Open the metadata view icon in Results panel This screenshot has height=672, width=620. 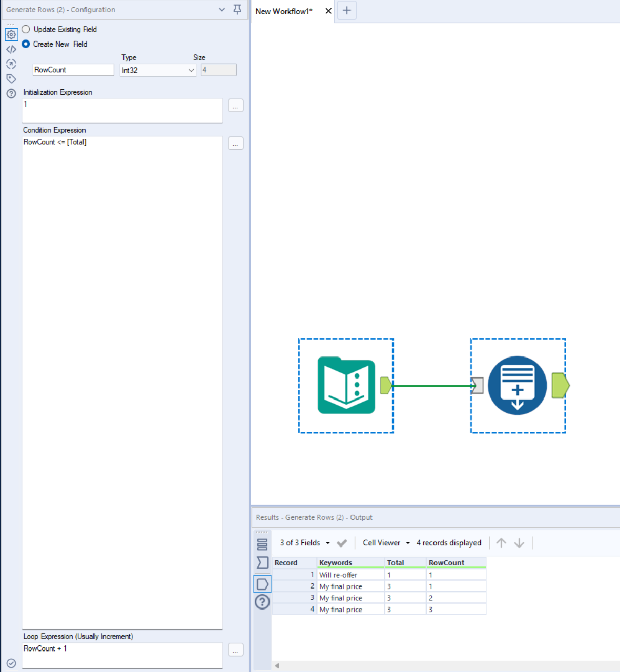click(x=262, y=543)
